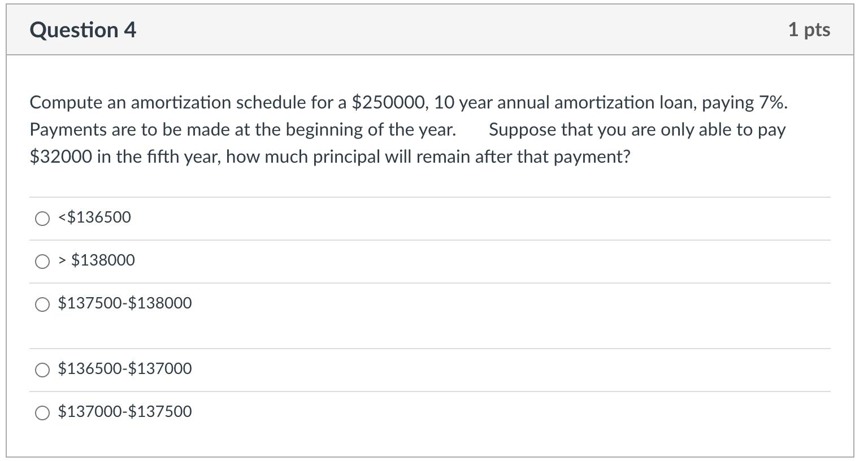
Task: Click the "$137500-$138000" answer label text
Action: (125, 303)
